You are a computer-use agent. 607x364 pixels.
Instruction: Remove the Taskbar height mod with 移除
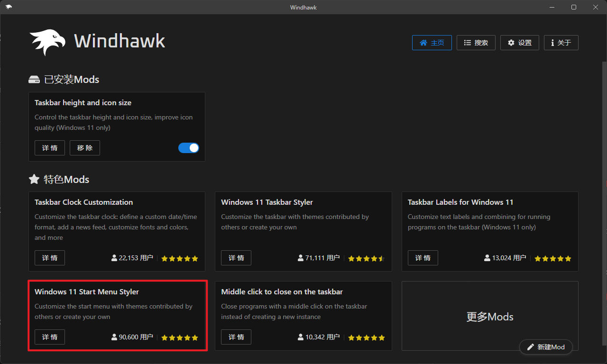[x=85, y=148]
